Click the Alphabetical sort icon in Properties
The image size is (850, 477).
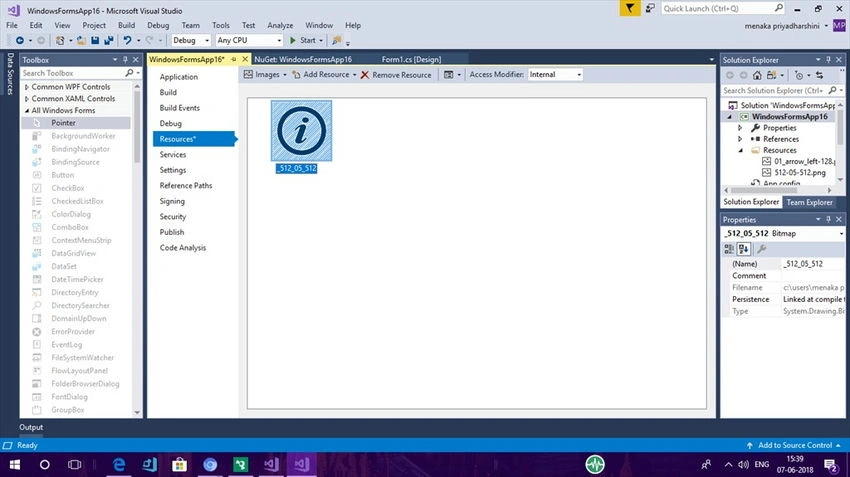pyautogui.click(x=744, y=249)
